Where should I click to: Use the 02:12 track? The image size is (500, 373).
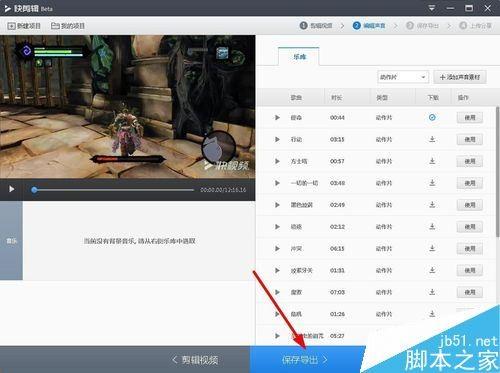point(470,227)
